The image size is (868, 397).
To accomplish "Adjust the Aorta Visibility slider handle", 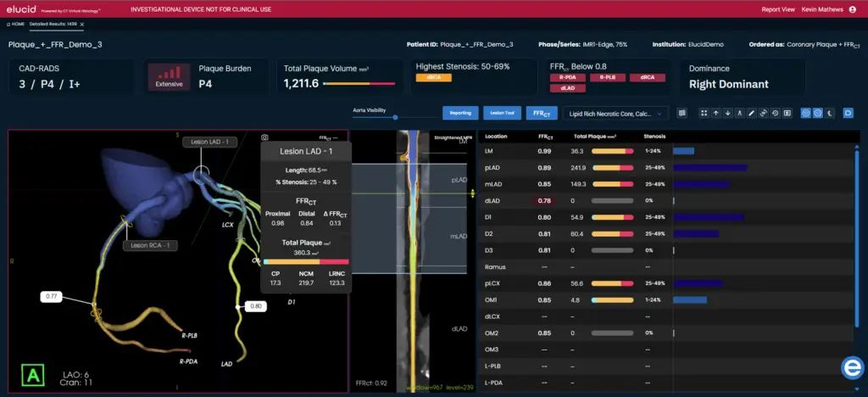I will coord(395,117).
